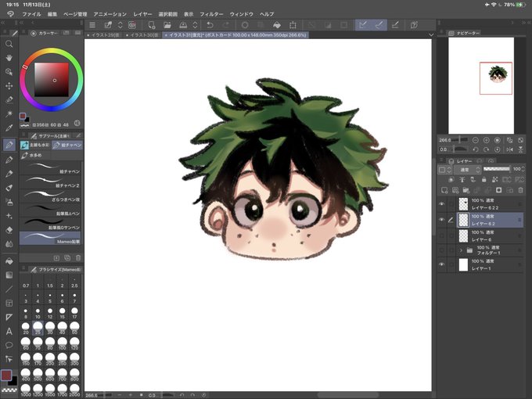Open the ファイル menu
The image size is (532, 399).
[31, 14]
